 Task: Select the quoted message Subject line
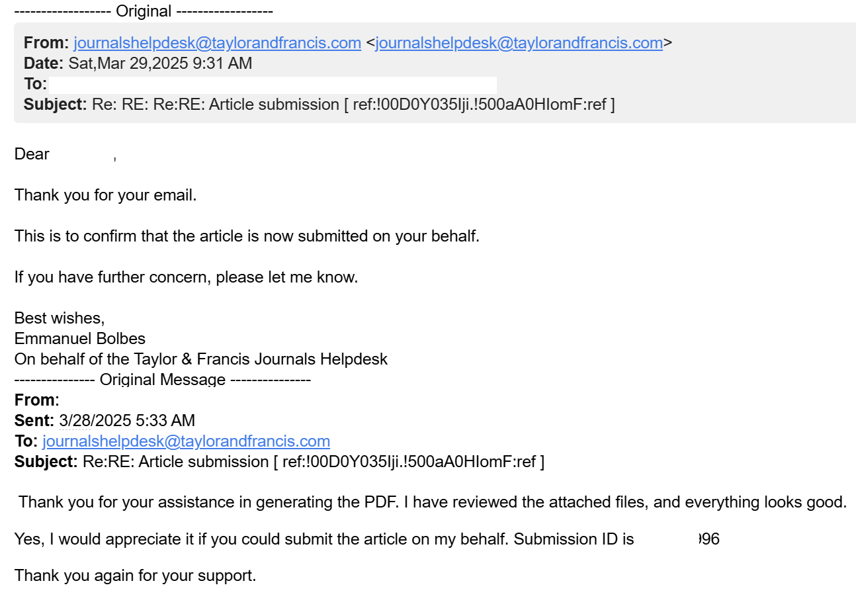pos(280,462)
